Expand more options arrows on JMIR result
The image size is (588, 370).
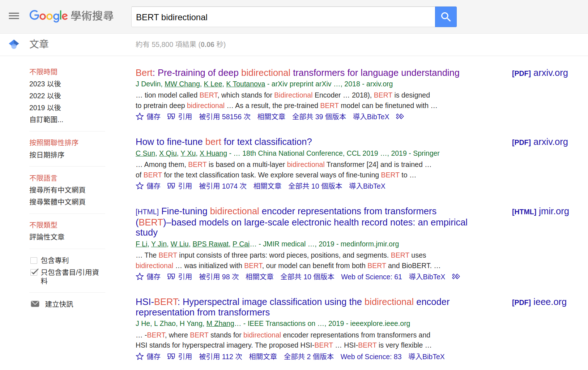(456, 277)
